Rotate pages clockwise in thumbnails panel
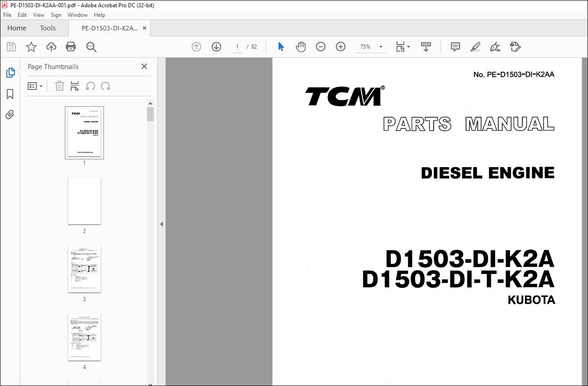This screenshot has width=588, height=386. pos(106,86)
